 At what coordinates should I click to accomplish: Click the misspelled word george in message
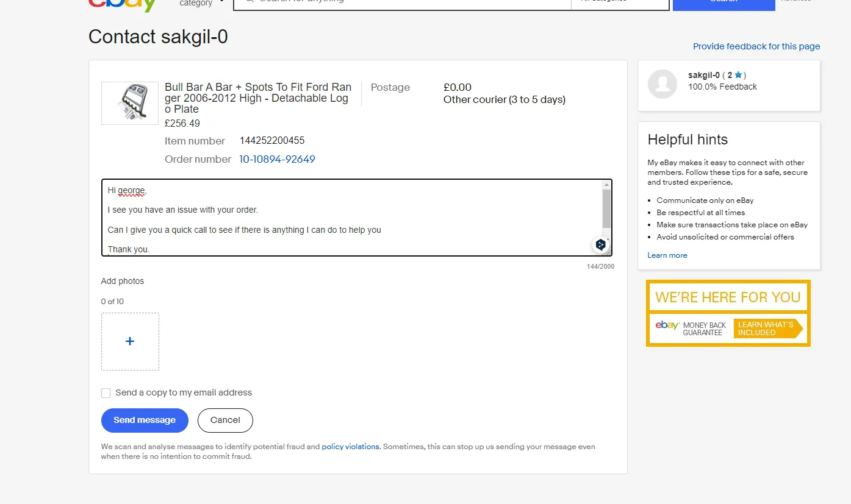(131, 191)
